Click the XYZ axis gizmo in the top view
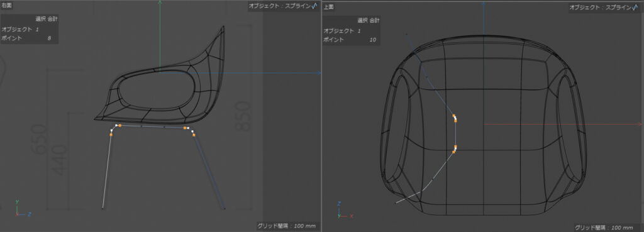The width and height of the screenshot is (644, 232). click(344, 210)
